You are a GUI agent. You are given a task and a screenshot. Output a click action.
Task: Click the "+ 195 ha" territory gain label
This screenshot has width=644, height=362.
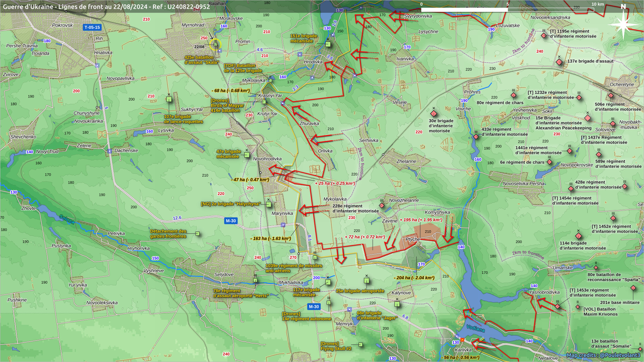tap(421, 220)
